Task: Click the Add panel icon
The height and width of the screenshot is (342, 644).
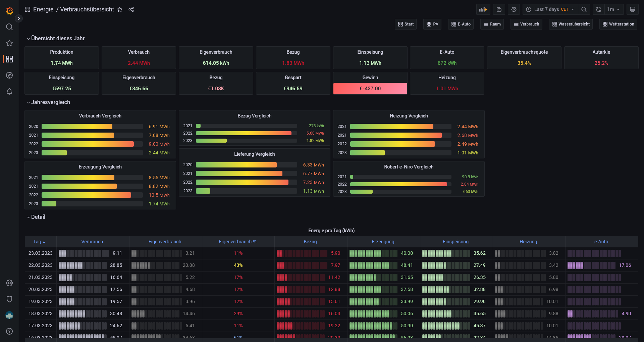Action: (483, 9)
